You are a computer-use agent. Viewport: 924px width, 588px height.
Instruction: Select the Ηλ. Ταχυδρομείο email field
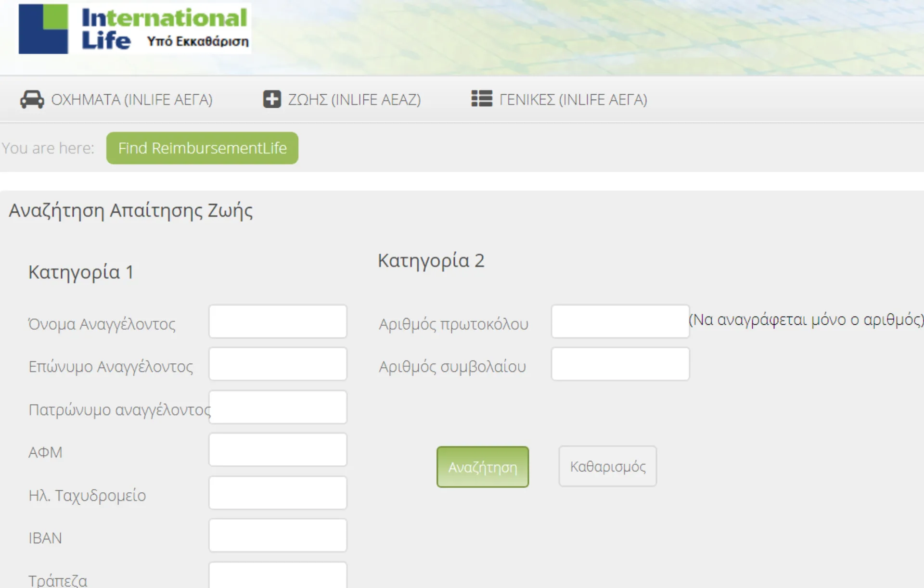278,493
